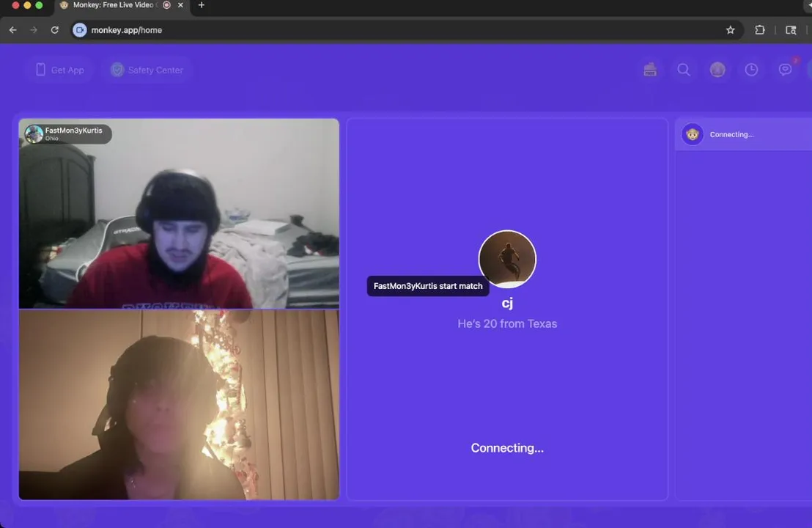
Task: Click the phone icon beside Get App
Action: [x=40, y=70]
